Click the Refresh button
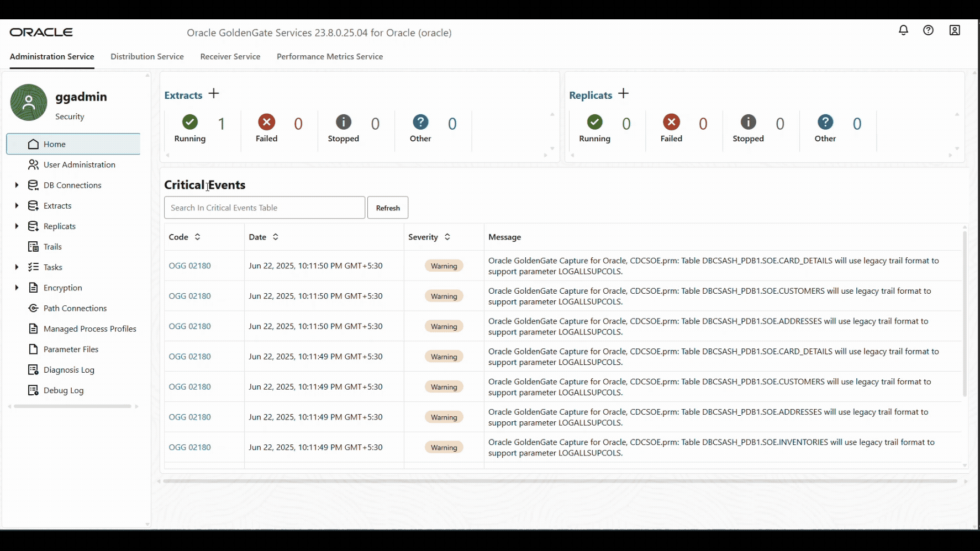This screenshot has width=980, height=551. 387,208
